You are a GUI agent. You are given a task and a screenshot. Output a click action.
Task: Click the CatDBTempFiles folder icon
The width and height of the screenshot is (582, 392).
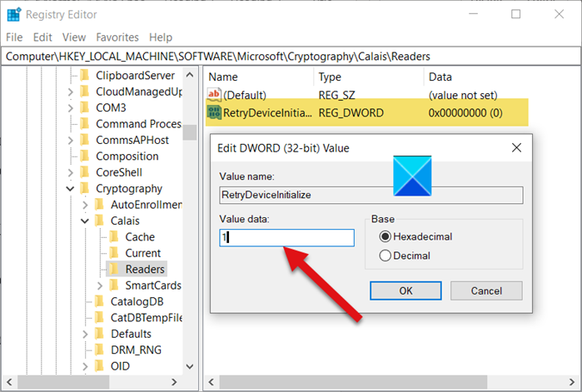coord(99,317)
